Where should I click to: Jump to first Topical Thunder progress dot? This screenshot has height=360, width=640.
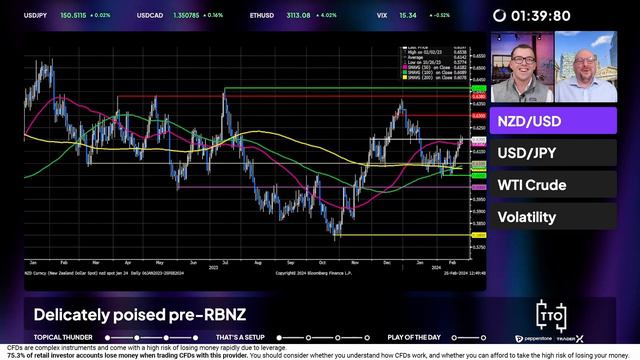pyautogui.click(x=107, y=338)
